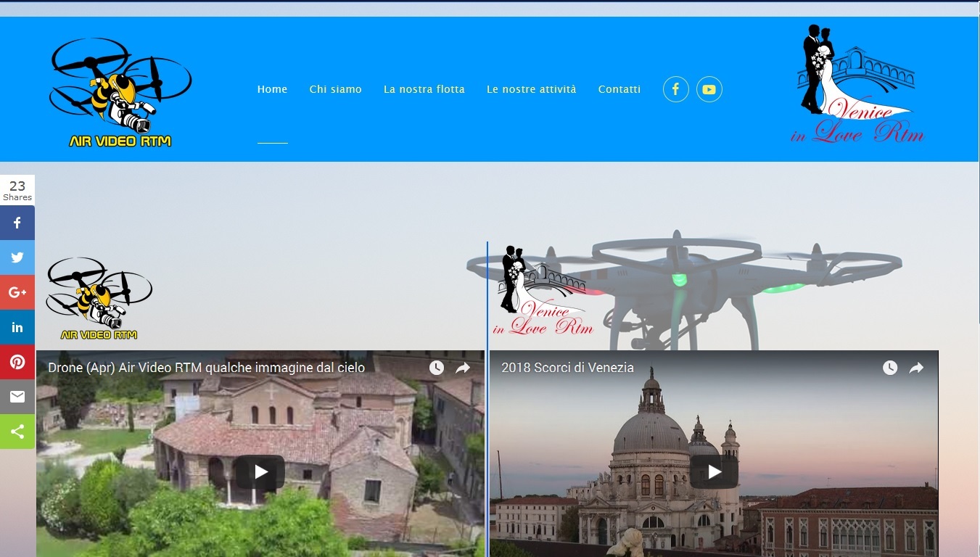Play the Drone Air Video RTM video
Screen dimensions: 980x557
point(260,472)
